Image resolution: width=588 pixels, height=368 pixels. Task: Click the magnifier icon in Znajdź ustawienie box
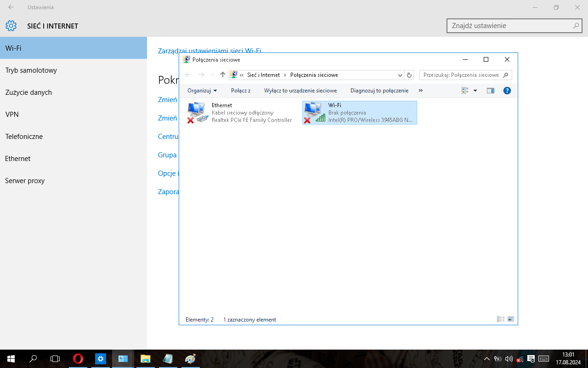click(x=576, y=26)
